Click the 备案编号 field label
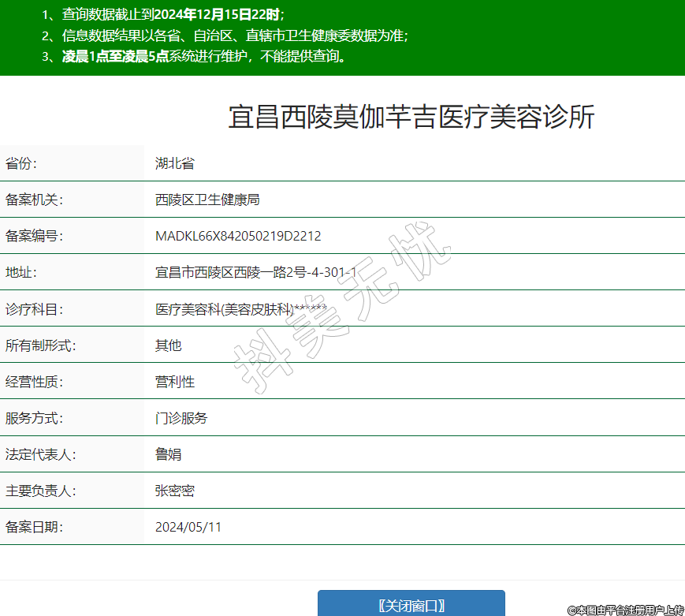The image size is (685, 616). point(34,237)
